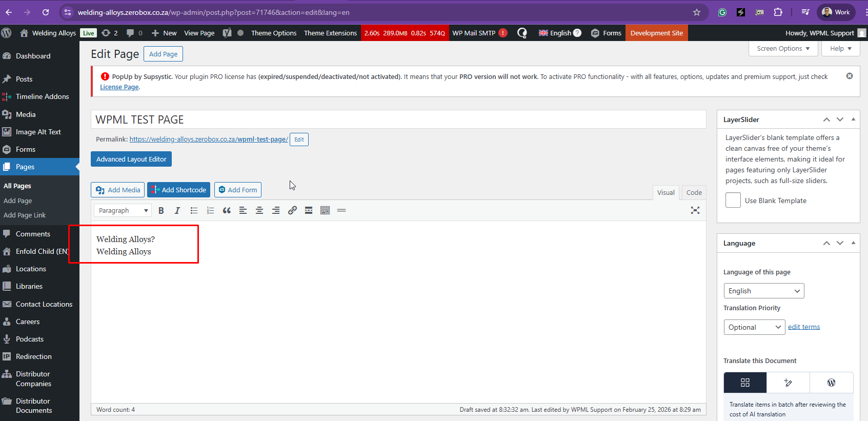
Task: Click into the page title field
Action: pos(398,119)
